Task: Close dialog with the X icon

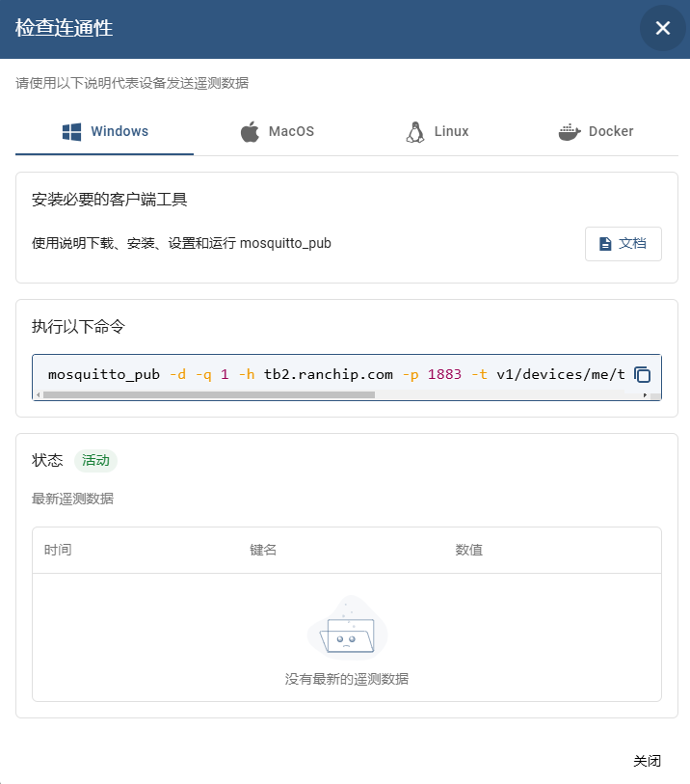Action: [662, 28]
